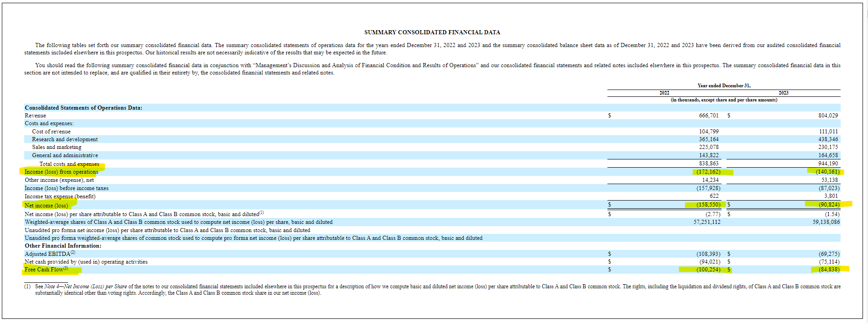Select general and administrative value 164,658
Image resolution: width=868 pixels, height=323 pixels.
coord(828,155)
